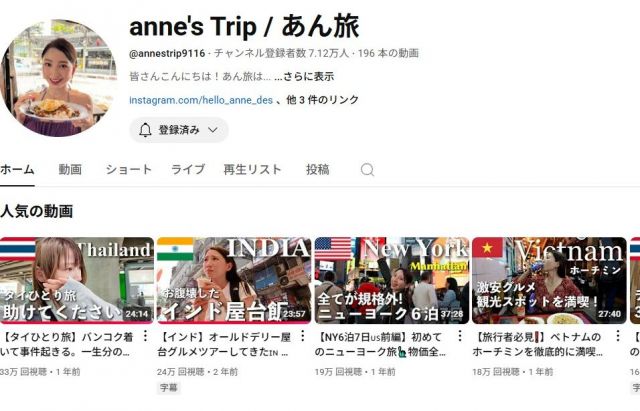
Task: Click 19万 回視聴 under New York video
Action: pos(338,372)
